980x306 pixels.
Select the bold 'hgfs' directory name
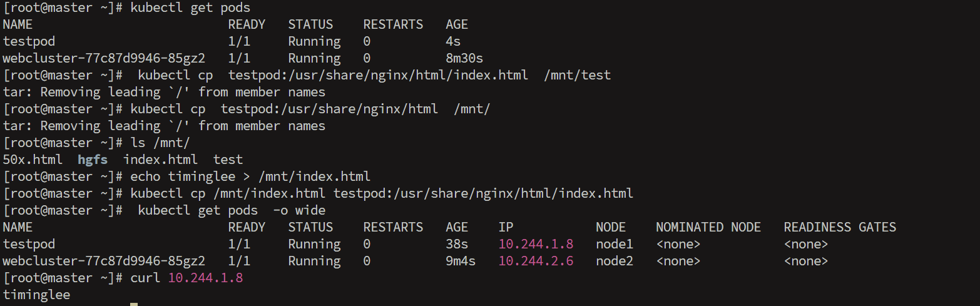tap(93, 160)
